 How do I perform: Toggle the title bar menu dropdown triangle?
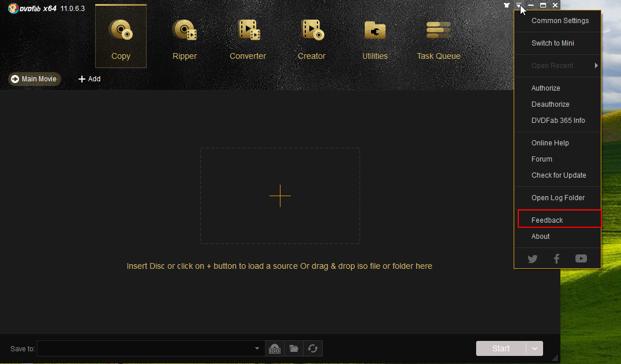(x=518, y=5)
